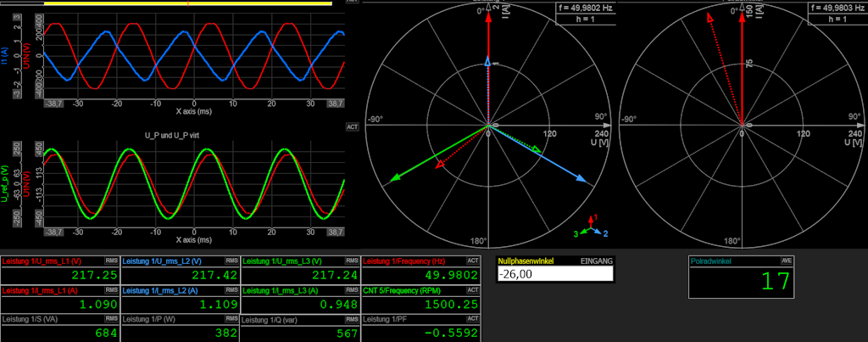The image size is (868, 342).
Task: Select the U_rms_L3 value 217.24
Action: click(x=336, y=275)
